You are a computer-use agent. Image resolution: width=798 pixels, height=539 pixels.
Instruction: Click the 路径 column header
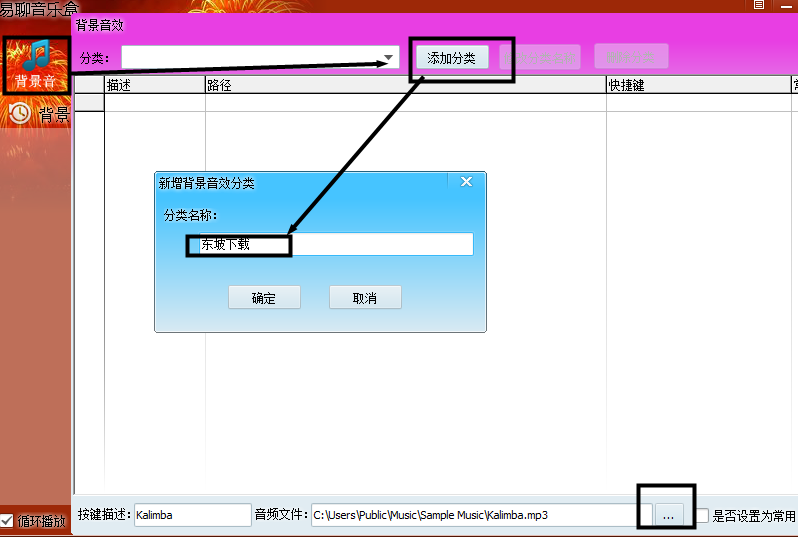coord(405,86)
